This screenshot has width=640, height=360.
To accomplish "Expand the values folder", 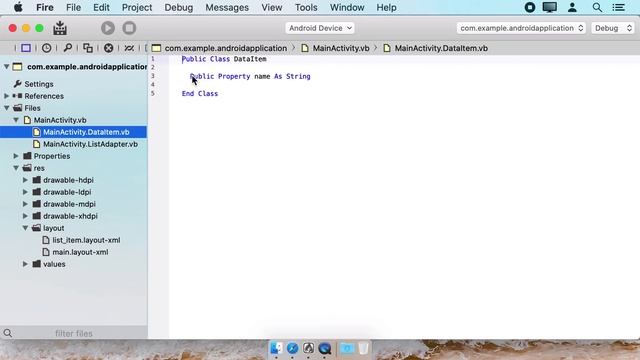I will click(x=25, y=264).
